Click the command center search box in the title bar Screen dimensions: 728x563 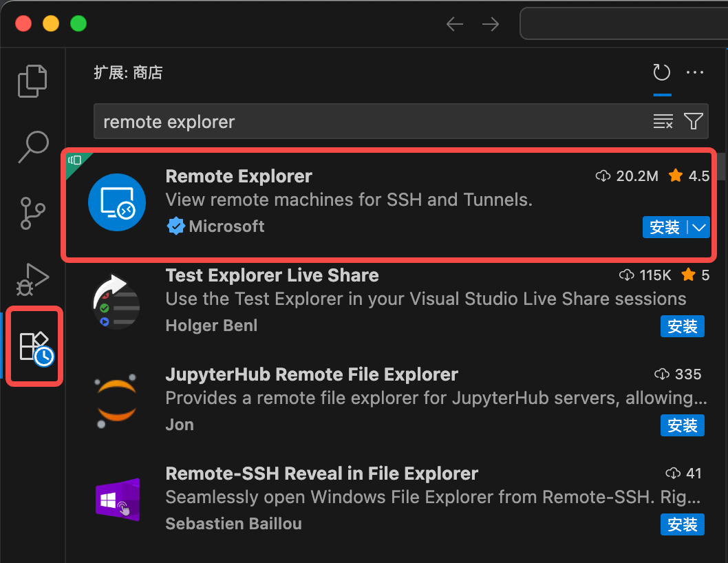tap(623, 24)
